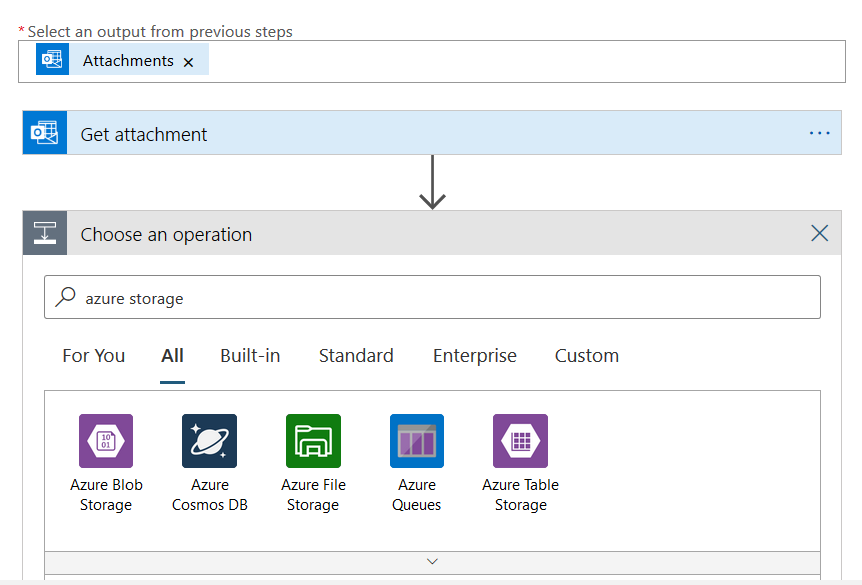This screenshot has height=585, width=862.
Task: Click the Outlook icon on Get attachment step
Action: [45, 133]
